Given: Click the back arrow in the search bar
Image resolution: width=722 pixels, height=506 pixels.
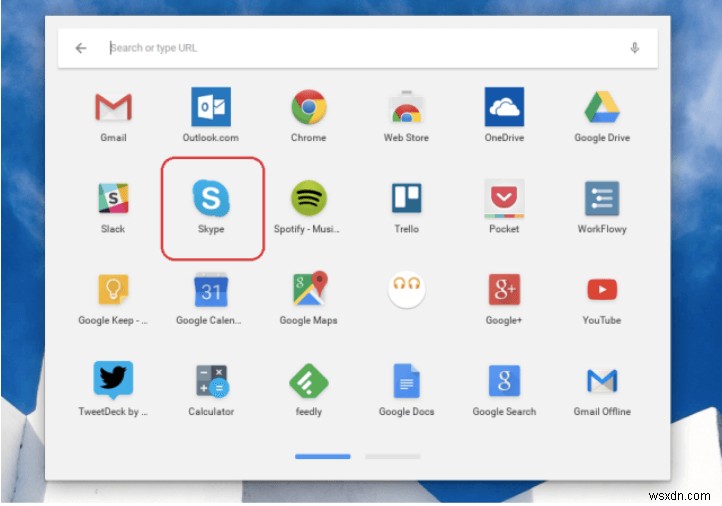Looking at the screenshot, I should tap(81, 48).
